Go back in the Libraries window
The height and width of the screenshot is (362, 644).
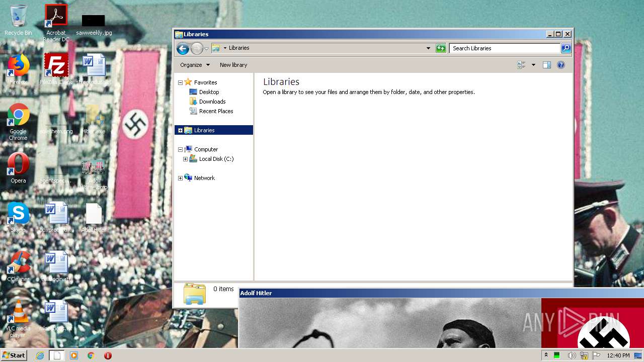coord(183,48)
